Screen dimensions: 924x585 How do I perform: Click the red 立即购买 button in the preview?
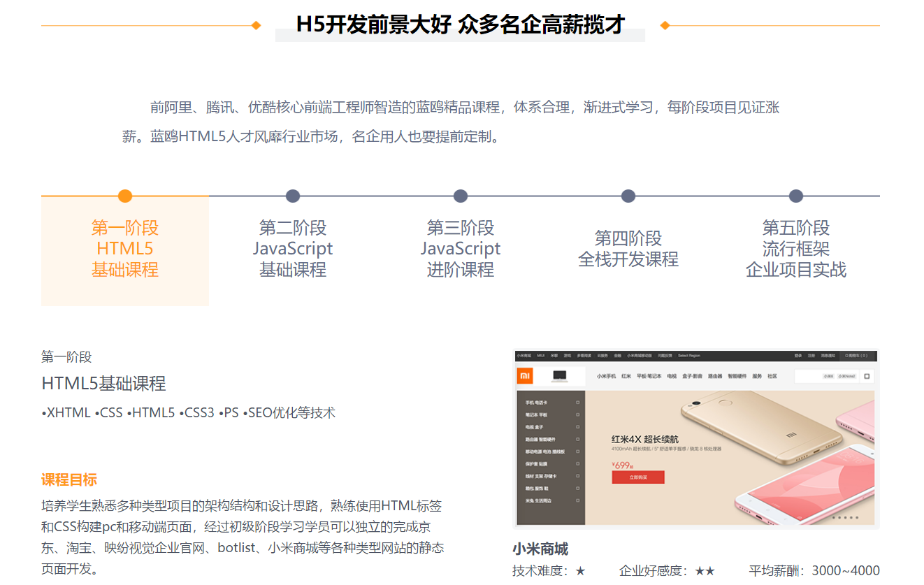pos(637,477)
